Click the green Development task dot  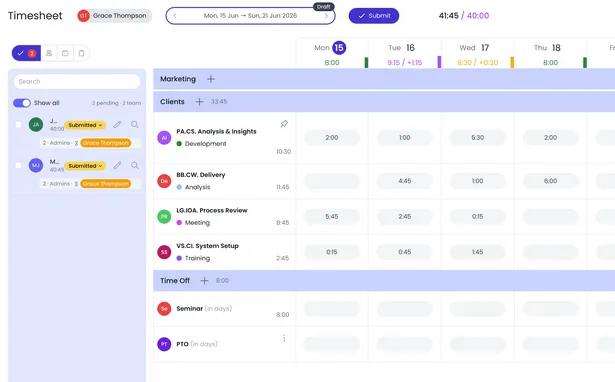179,144
